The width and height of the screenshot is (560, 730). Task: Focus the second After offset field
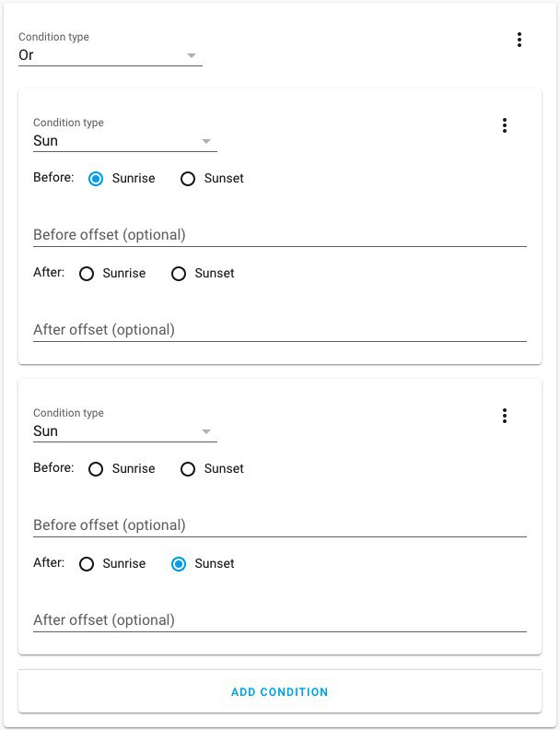279,620
